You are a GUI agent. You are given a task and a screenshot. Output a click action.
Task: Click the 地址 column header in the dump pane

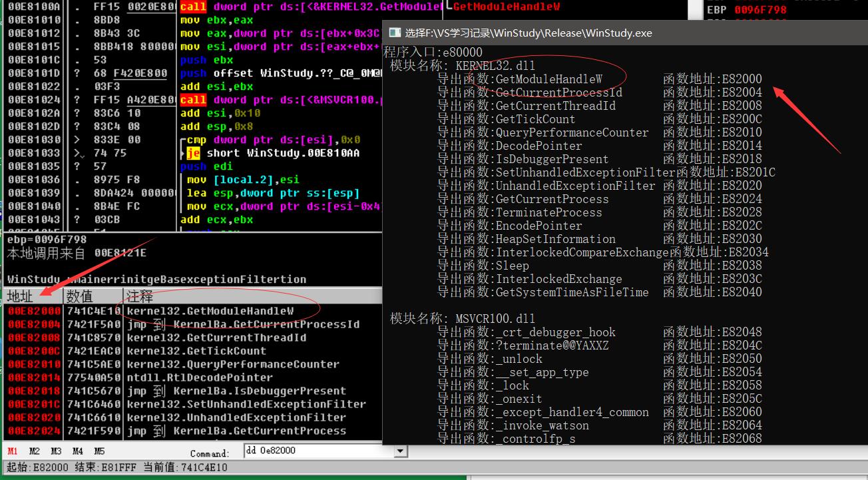tap(33, 296)
